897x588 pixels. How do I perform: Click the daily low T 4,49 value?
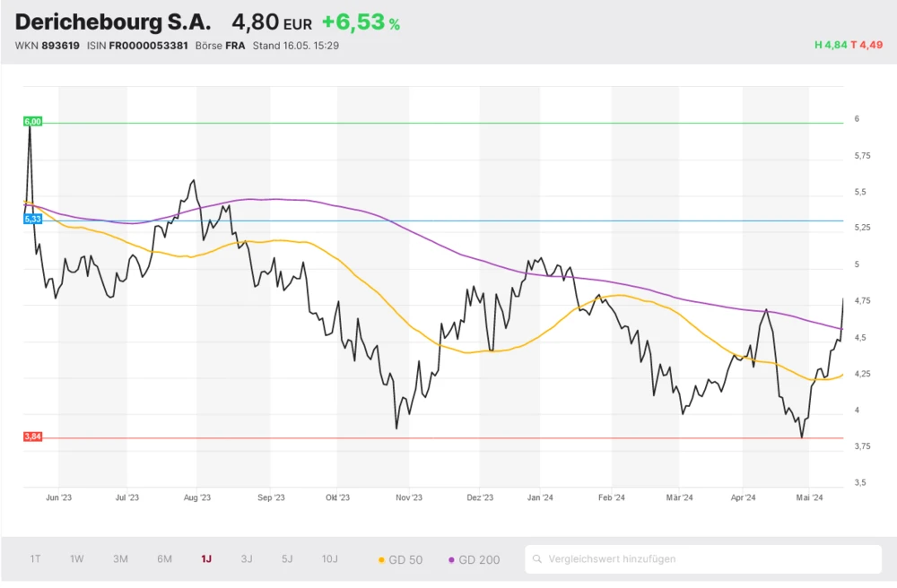pyautogui.click(x=867, y=45)
